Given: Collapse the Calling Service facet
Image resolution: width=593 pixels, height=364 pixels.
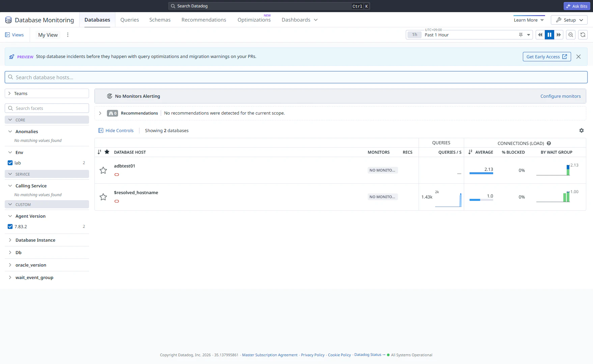Looking at the screenshot, I should 10,186.
